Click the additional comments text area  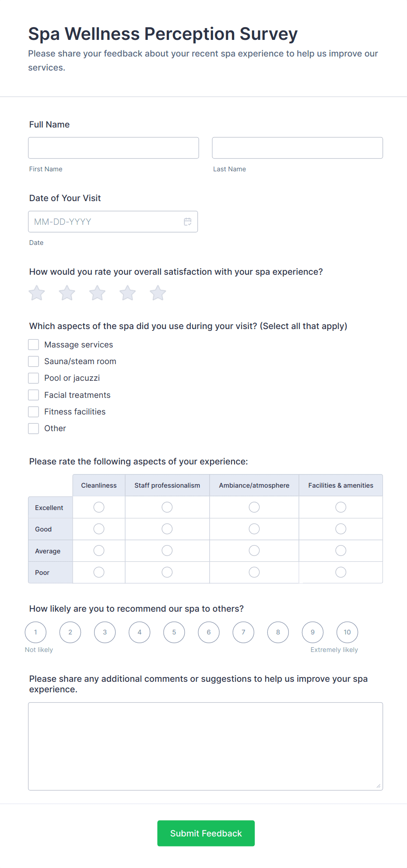click(206, 747)
